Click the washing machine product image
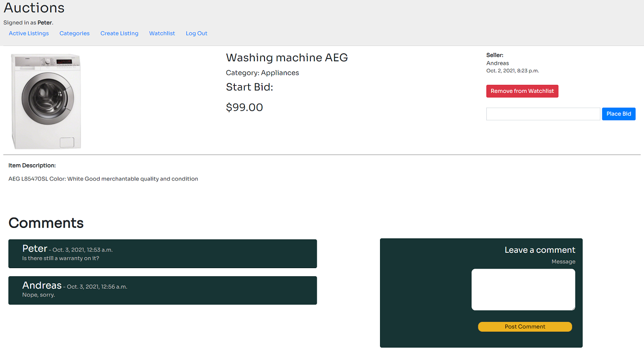This screenshot has width=644, height=362. tap(46, 101)
